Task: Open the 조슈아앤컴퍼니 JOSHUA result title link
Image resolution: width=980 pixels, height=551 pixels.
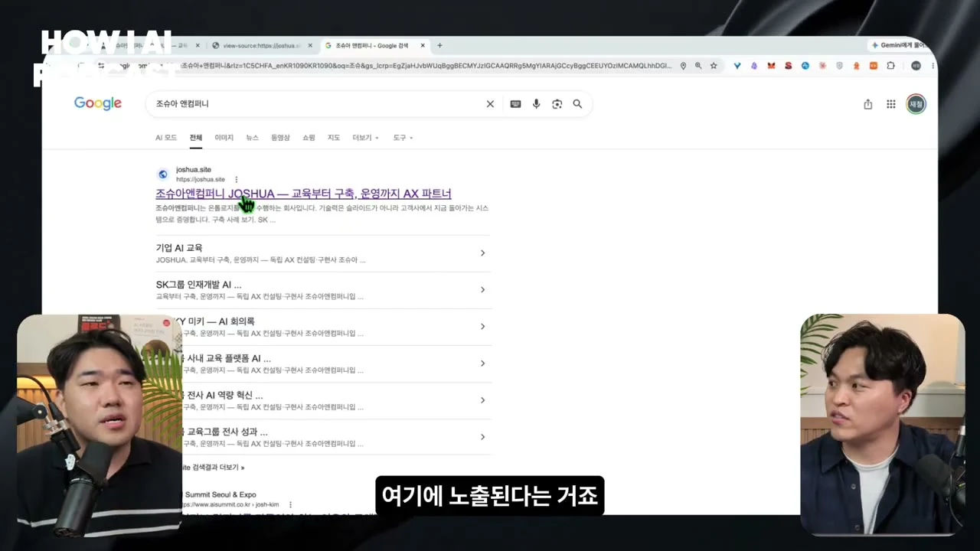Action: click(303, 194)
